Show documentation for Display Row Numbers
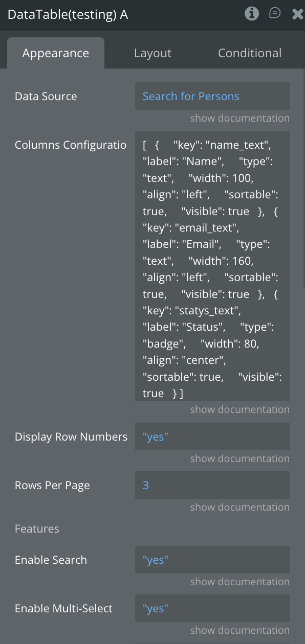The height and width of the screenshot is (644, 305). click(x=239, y=458)
